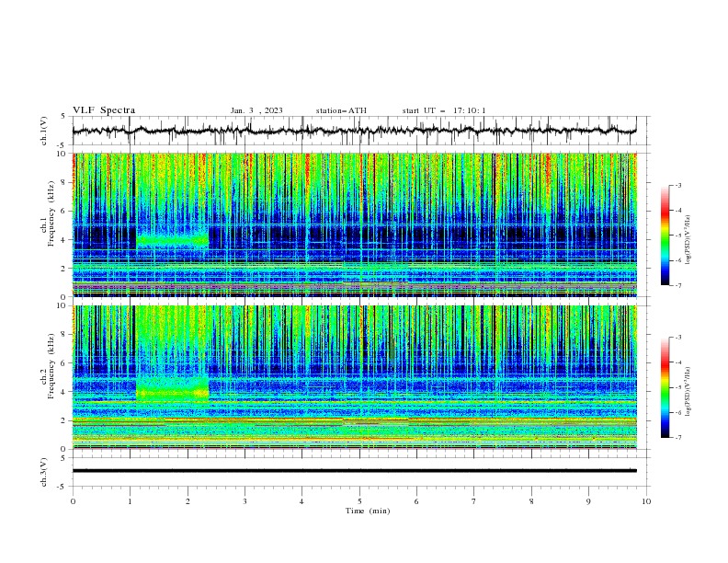Image resolution: width=728 pixels, height=563 pixels.
Task: Click the "5" tick on the time axis
Action: (x=359, y=501)
